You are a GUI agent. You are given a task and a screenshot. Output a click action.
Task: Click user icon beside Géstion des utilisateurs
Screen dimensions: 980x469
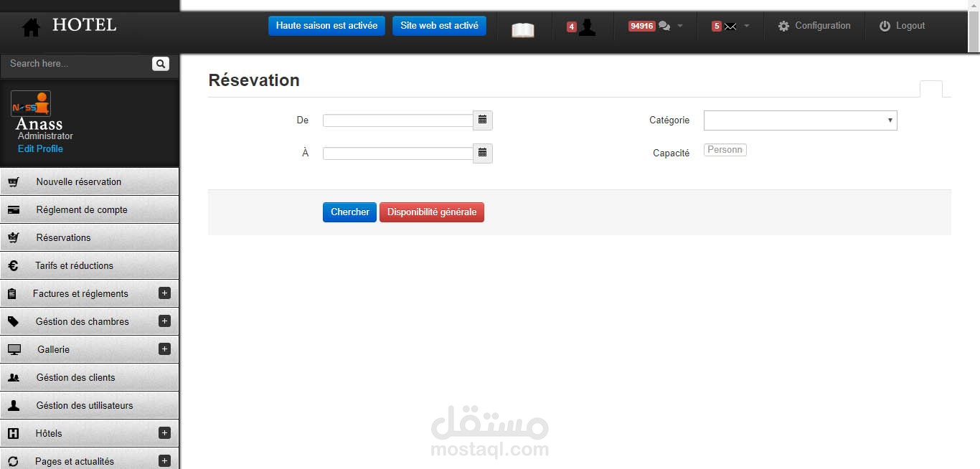[14, 405]
